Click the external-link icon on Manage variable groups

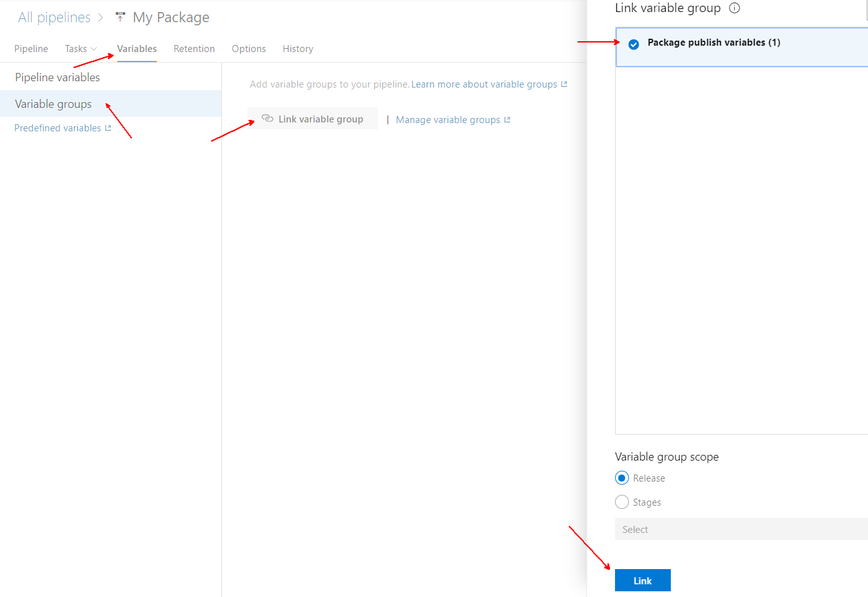tap(506, 119)
